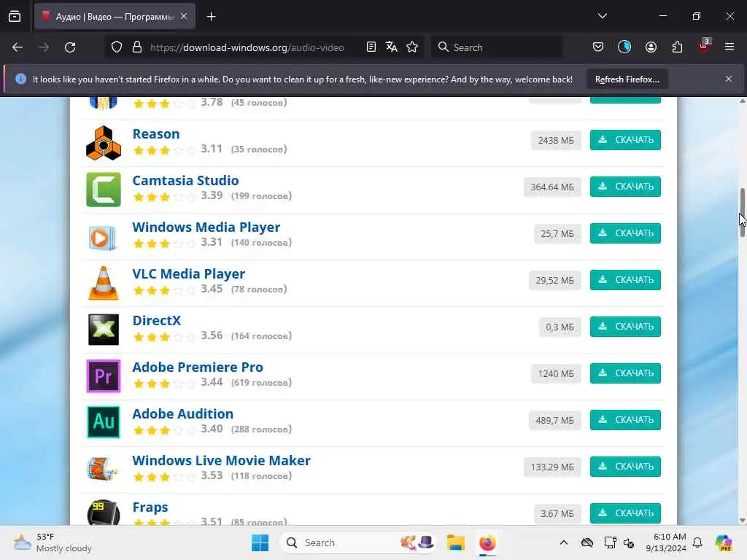This screenshot has height=560, width=747.
Task: Download Adobe Audition with СКАЧАТЬ
Action: coord(625,420)
